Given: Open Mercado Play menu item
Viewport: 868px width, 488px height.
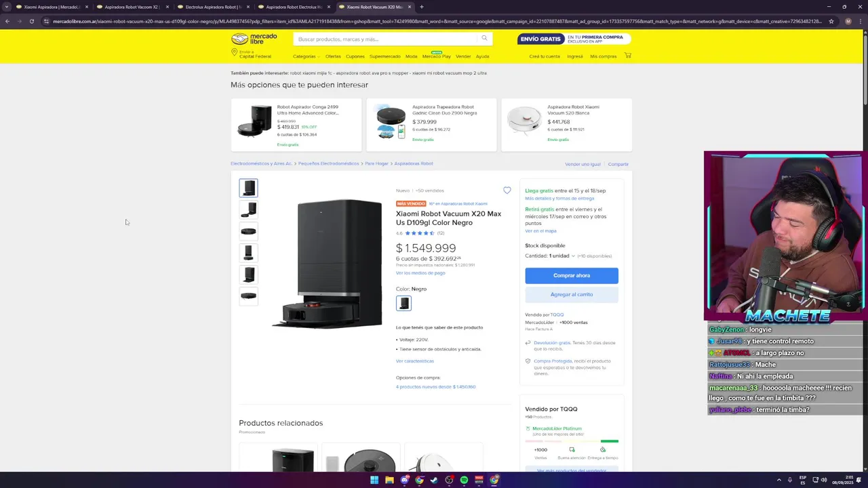Looking at the screenshot, I should (x=436, y=56).
